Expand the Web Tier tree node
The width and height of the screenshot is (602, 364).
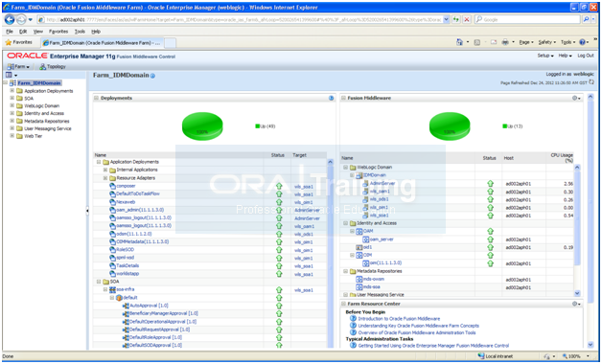pos(12,136)
